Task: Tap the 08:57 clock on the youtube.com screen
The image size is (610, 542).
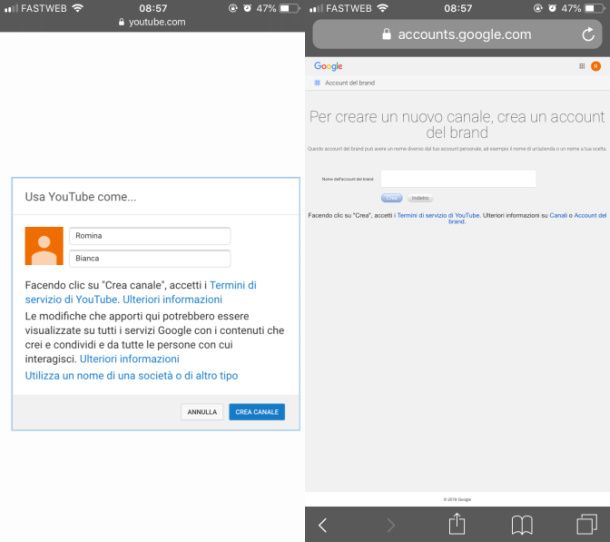Action: (153, 8)
